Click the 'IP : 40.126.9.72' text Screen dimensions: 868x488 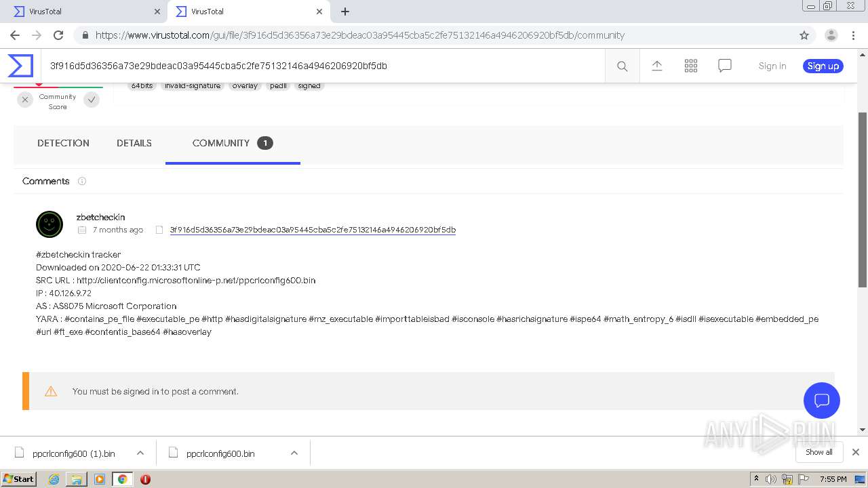click(64, 293)
